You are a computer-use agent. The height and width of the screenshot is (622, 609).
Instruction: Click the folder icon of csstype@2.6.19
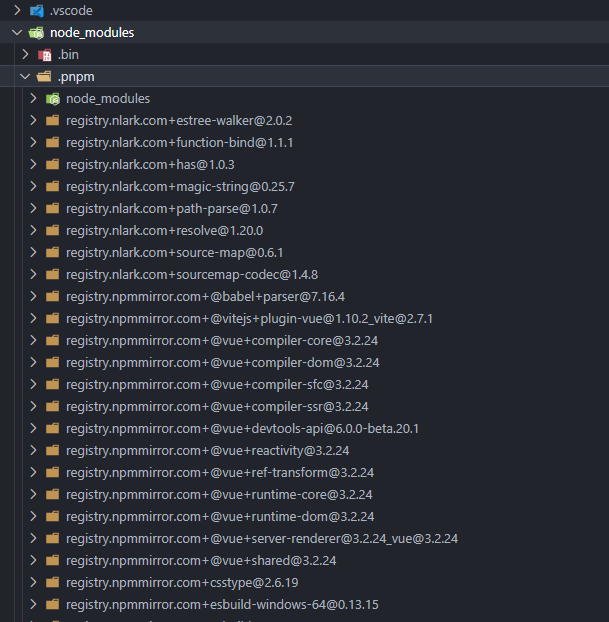(x=52, y=583)
